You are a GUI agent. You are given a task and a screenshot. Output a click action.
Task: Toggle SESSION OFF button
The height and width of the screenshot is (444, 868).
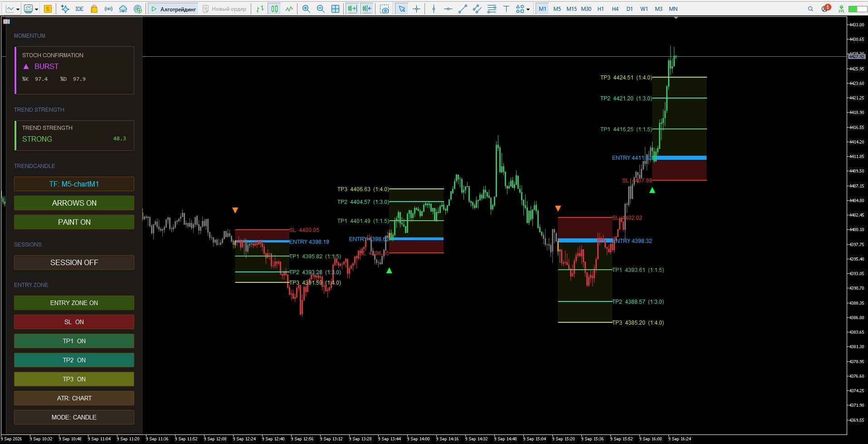[74, 262]
